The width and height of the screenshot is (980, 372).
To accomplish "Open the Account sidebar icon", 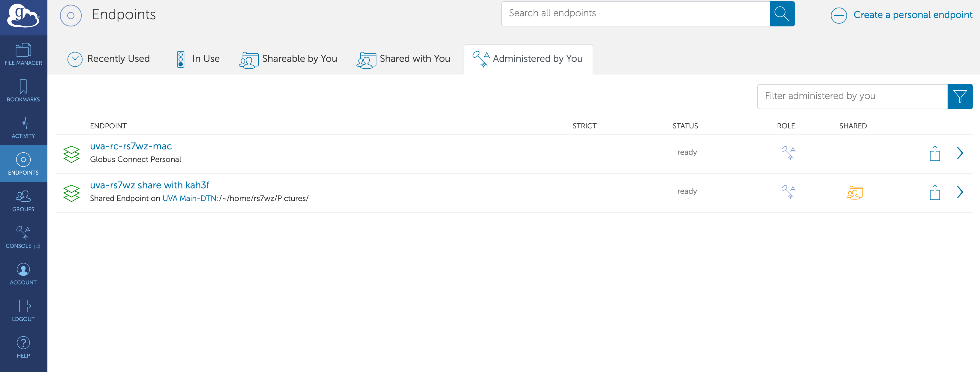I will coord(23,272).
